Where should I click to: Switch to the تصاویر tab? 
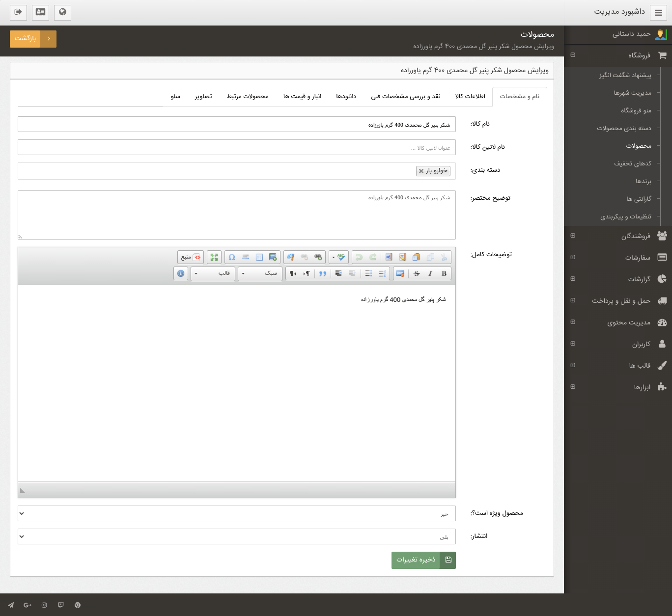tap(203, 96)
